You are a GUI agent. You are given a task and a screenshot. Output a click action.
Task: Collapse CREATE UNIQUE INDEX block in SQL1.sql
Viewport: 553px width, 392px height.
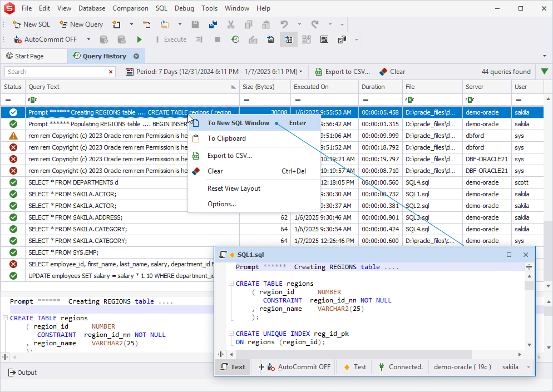[x=231, y=334]
